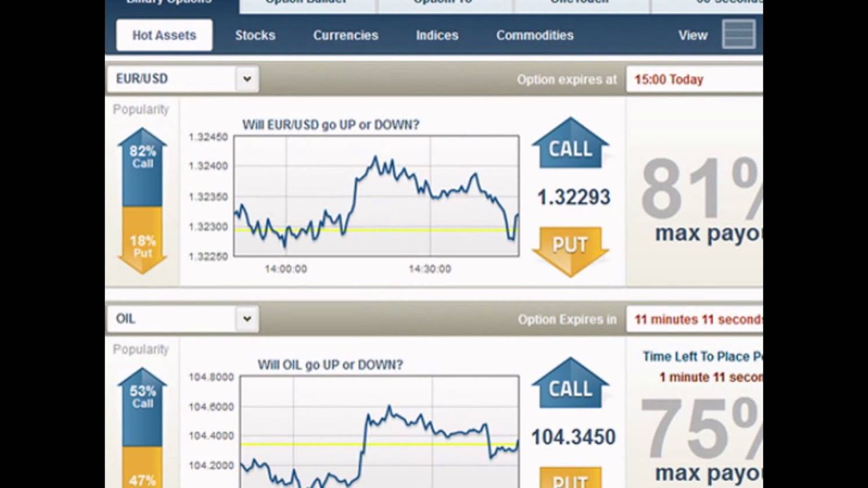Click the PUT button for OIL

click(x=570, y=478)
